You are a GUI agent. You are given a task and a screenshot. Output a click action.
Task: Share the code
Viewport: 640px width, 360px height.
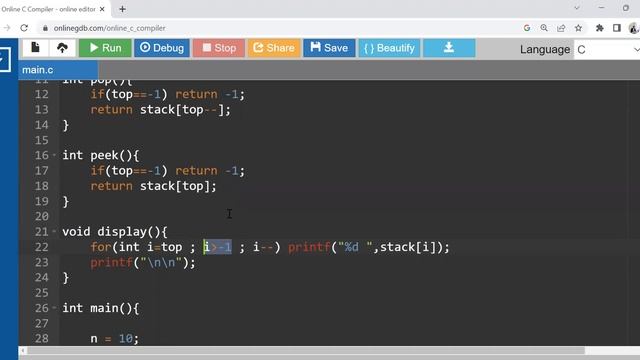[x=274, y=48]
